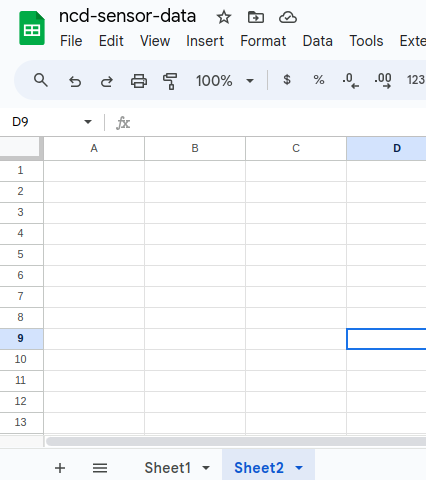
Task: Open the 100% zoom dropdown
Action: (225, 81)
